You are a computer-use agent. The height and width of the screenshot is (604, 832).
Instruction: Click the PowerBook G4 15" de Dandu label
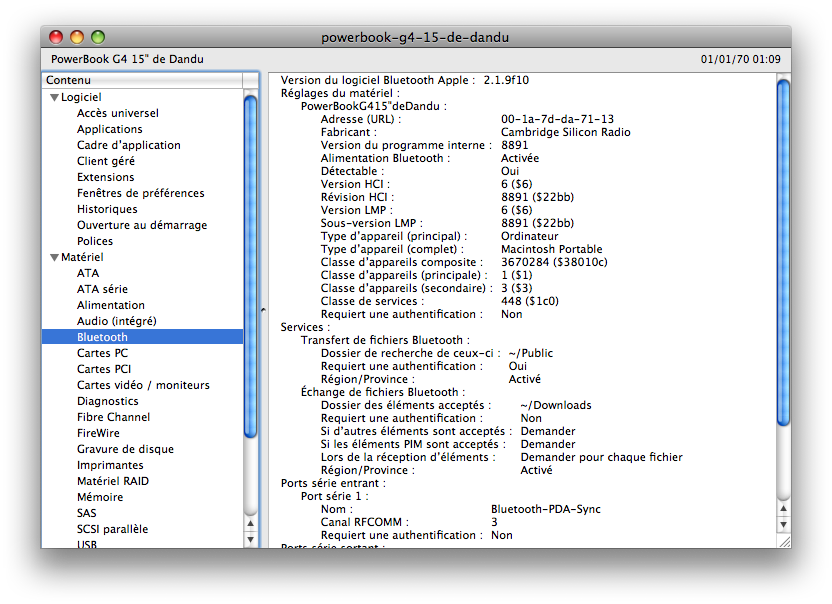[x=127, y=59]
